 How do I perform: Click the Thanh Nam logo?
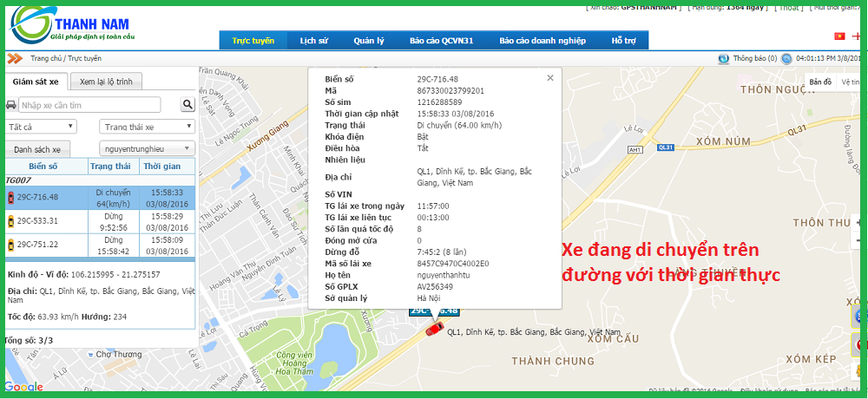click(x=72, y=26)
